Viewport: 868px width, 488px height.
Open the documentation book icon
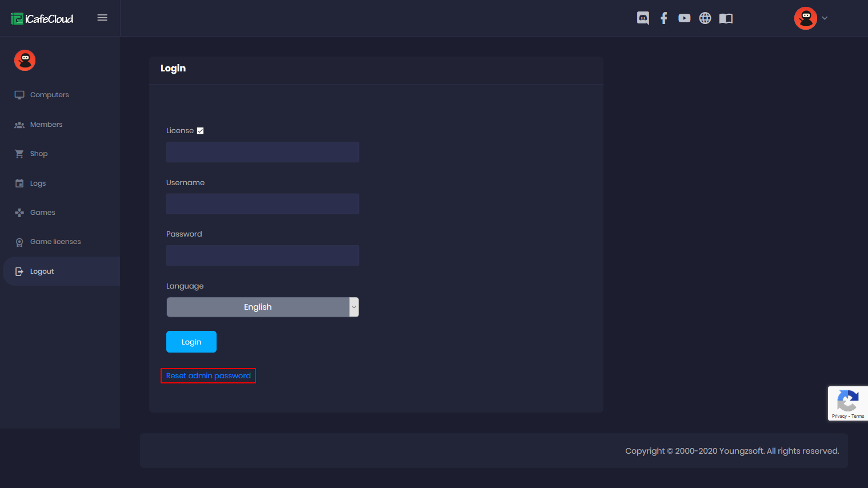click(x=726, y=18)
